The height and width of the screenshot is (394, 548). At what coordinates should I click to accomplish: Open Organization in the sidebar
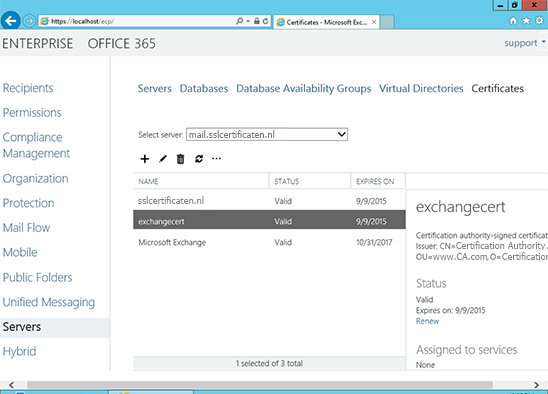coord(35,179)
